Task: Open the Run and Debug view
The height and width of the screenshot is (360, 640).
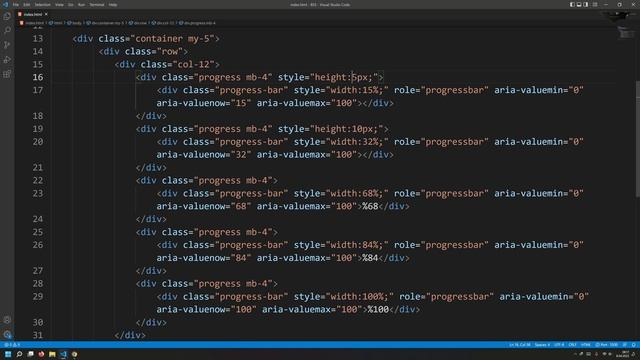Action: click(7, 60)
